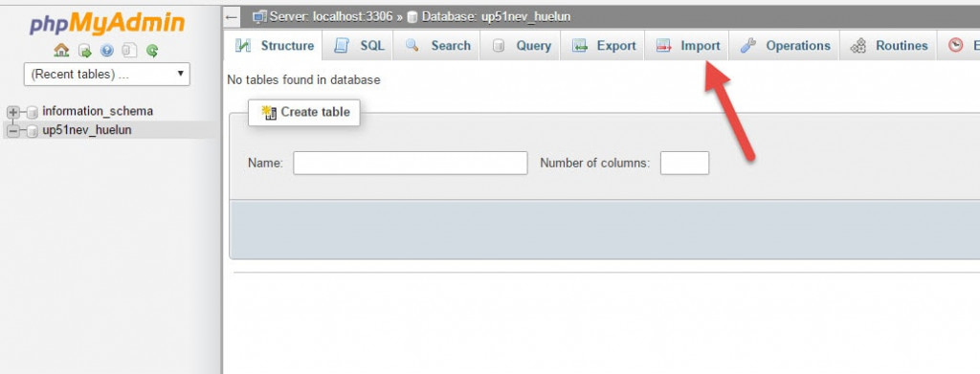This screenshot has height=374, width=980.
Task: Open the Search tab
Action: point(437,46)
